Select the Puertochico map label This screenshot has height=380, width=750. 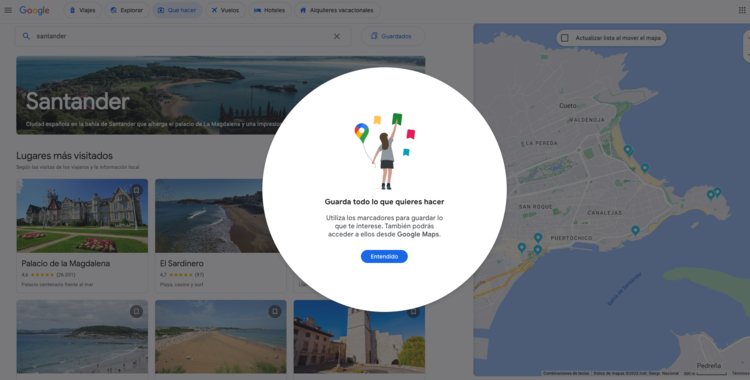pos(571,238)
